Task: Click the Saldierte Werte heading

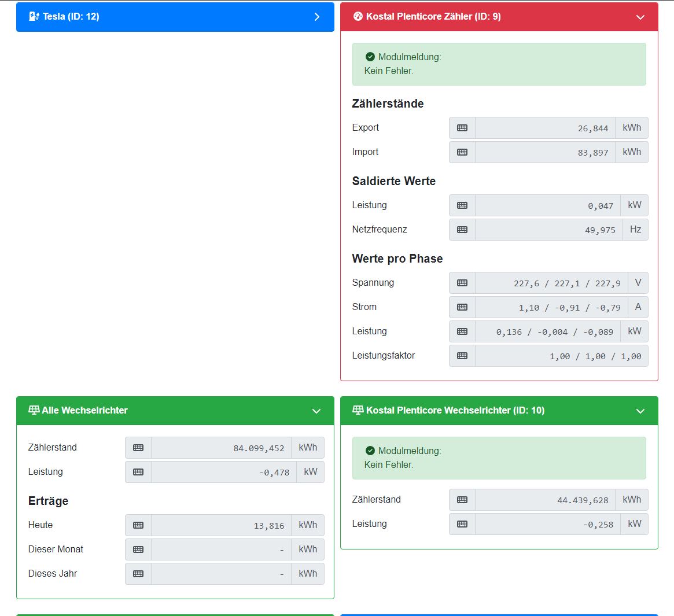Action: pos(394,181)
